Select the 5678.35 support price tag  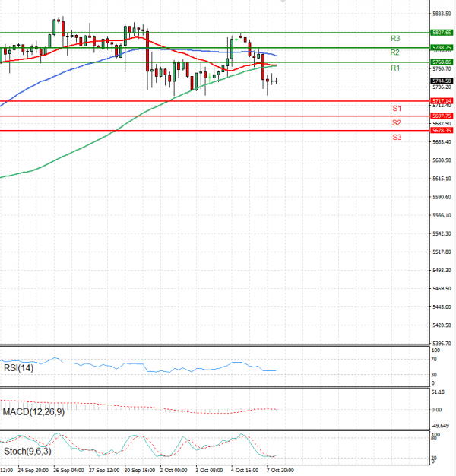442,130
